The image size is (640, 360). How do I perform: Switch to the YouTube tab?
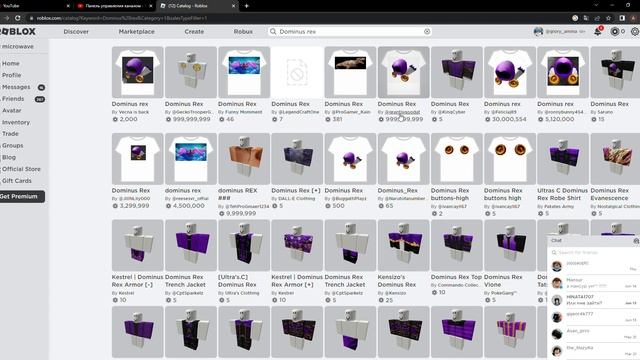(35, 6)
